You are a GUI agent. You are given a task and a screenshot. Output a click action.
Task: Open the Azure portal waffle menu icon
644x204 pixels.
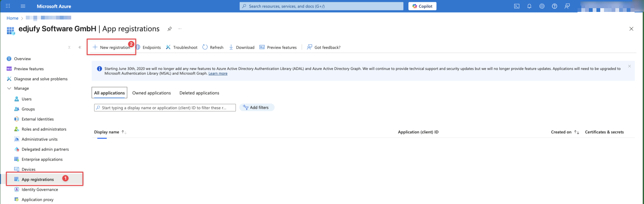pos(8,6)
